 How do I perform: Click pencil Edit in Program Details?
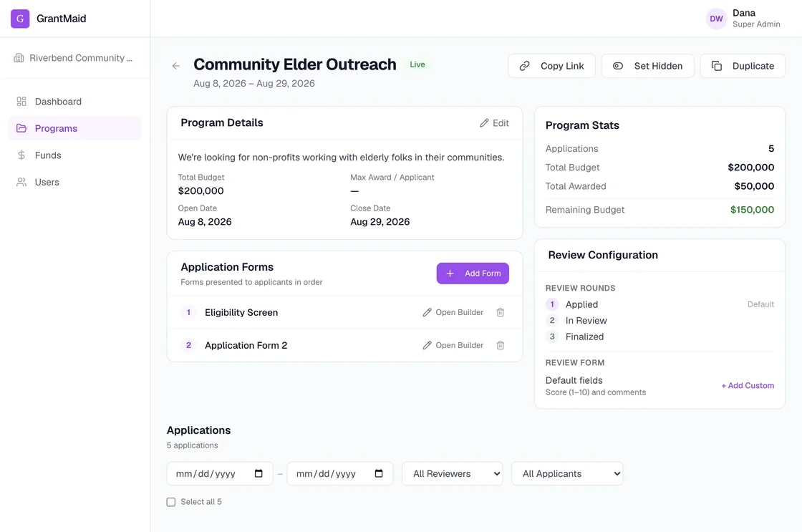[x=494, y=122]
